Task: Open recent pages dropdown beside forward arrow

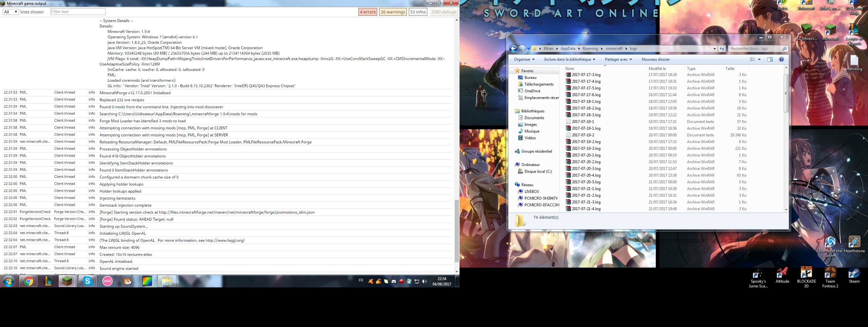Action: tap(528, 49)
